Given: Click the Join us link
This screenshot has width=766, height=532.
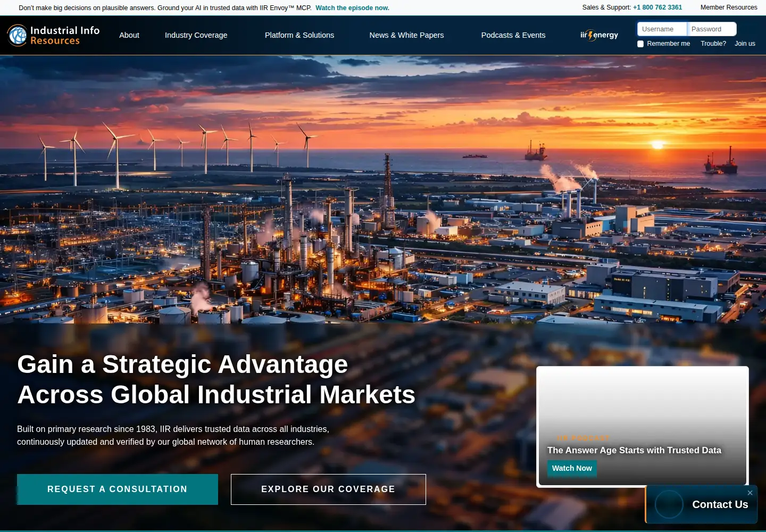Looking at the screenshot, I should [745, 44].
